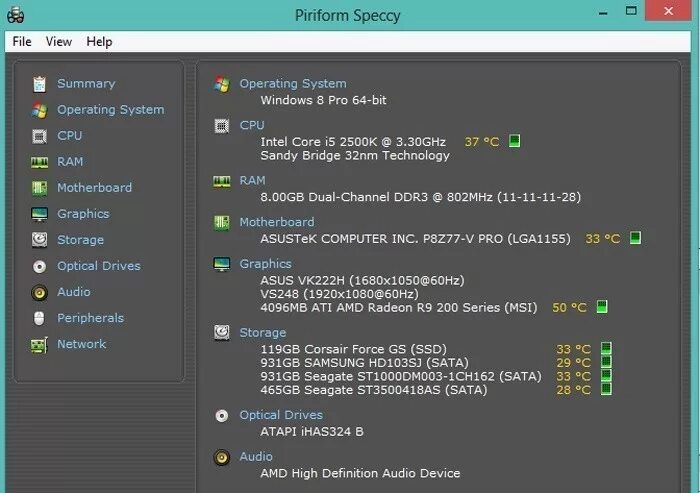Click board icon beside Motherboard heading in main panel
700x493 pixels.
coord(222,222)
